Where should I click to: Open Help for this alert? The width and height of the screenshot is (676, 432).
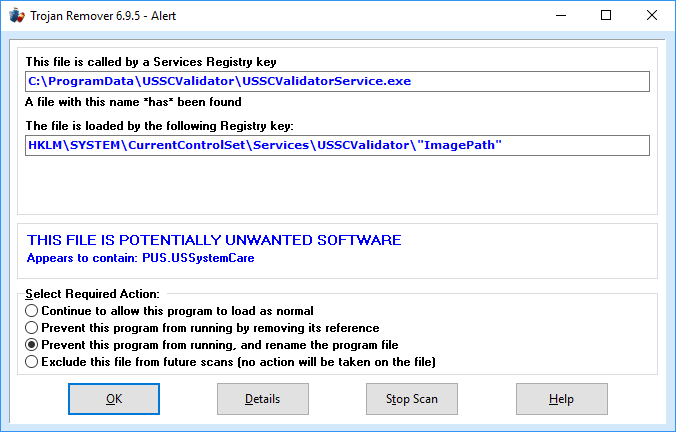coord(561,399)
